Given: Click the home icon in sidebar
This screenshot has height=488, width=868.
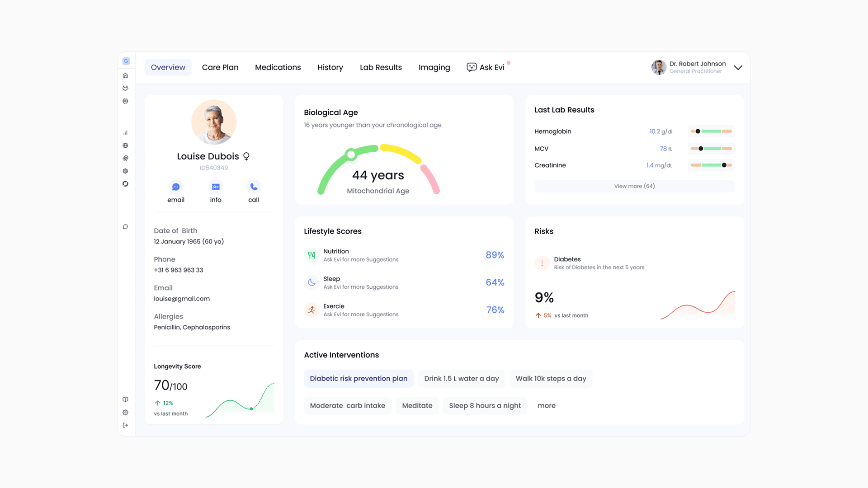Looking at the screenshot, I should click(125, 75).
